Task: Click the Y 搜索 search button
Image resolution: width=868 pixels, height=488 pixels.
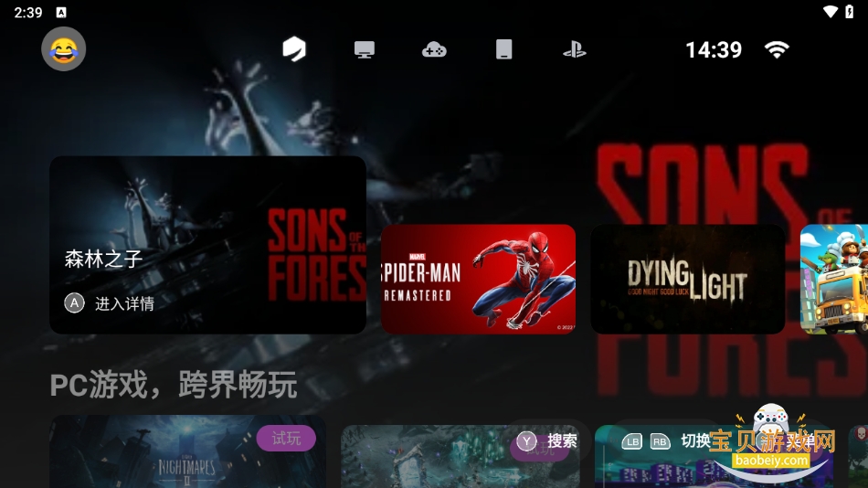Action: (547, 440)
